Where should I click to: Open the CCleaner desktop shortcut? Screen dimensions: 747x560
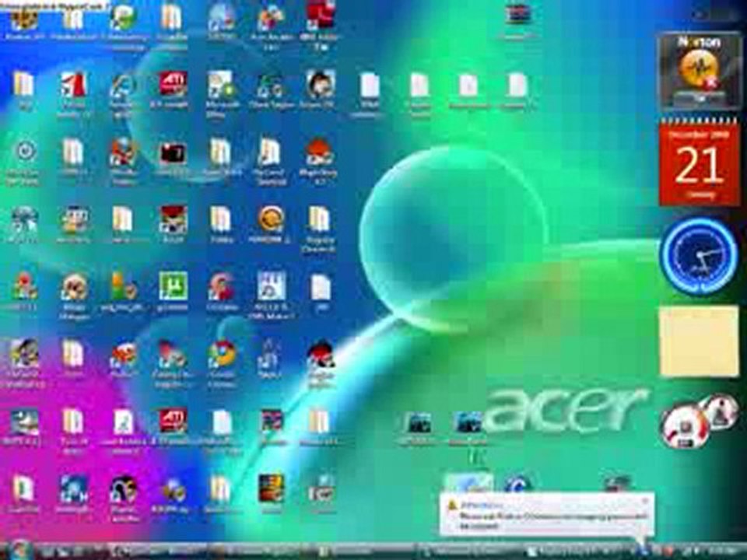tap(222, 290)
